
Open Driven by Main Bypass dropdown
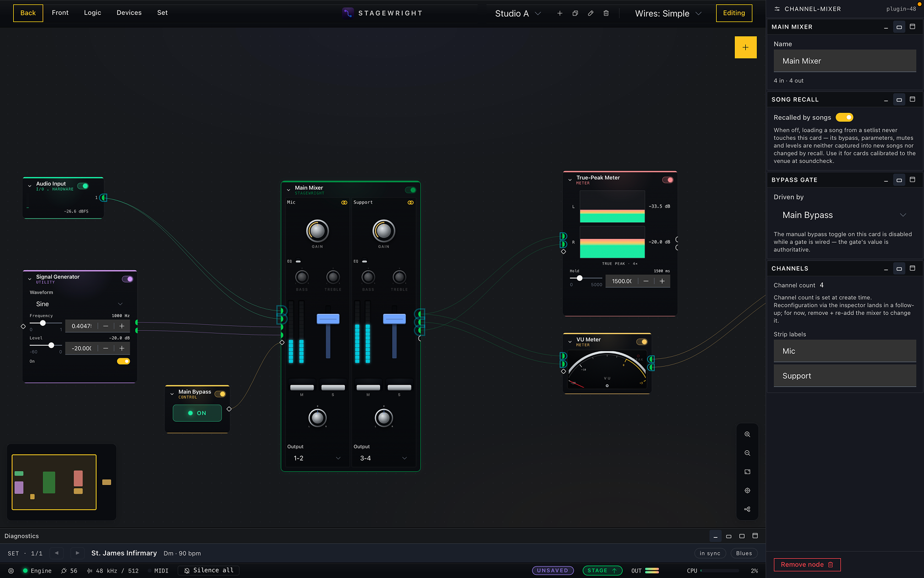[845, 215]
